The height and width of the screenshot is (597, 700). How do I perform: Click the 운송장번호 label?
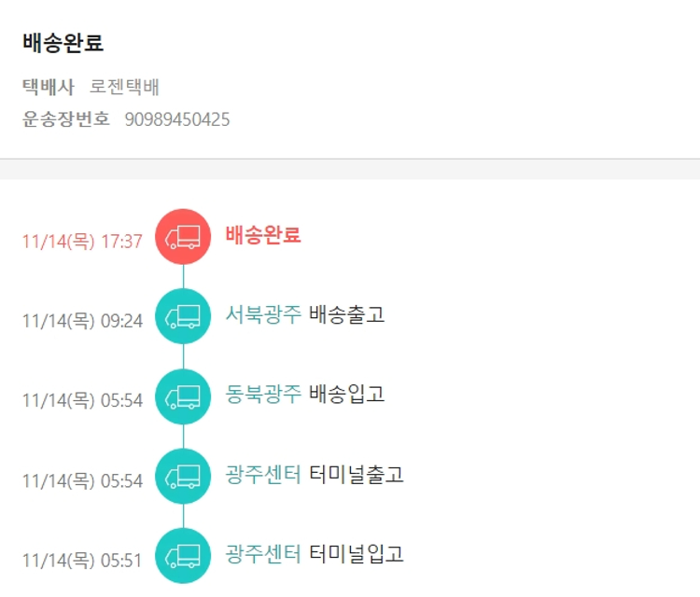pyautogui.click(x=66, y=119)
